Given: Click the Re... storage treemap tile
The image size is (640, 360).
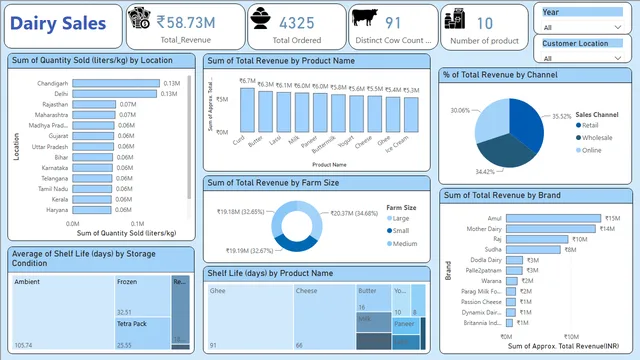Looking at the screenshot, I should pyautogui.click(x=180, y=309).
